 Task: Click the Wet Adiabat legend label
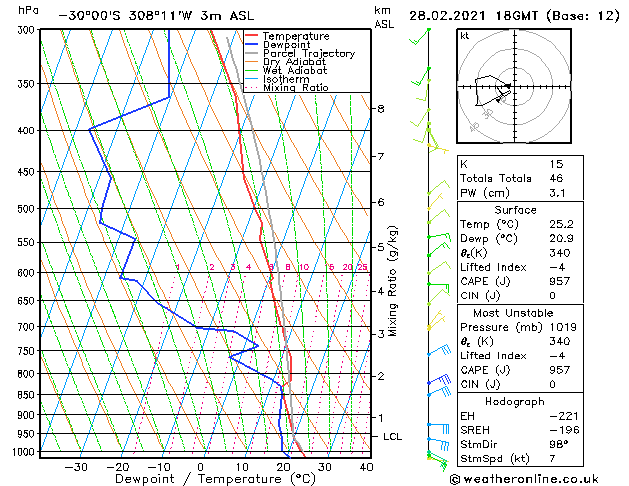[x=295, y=70]
